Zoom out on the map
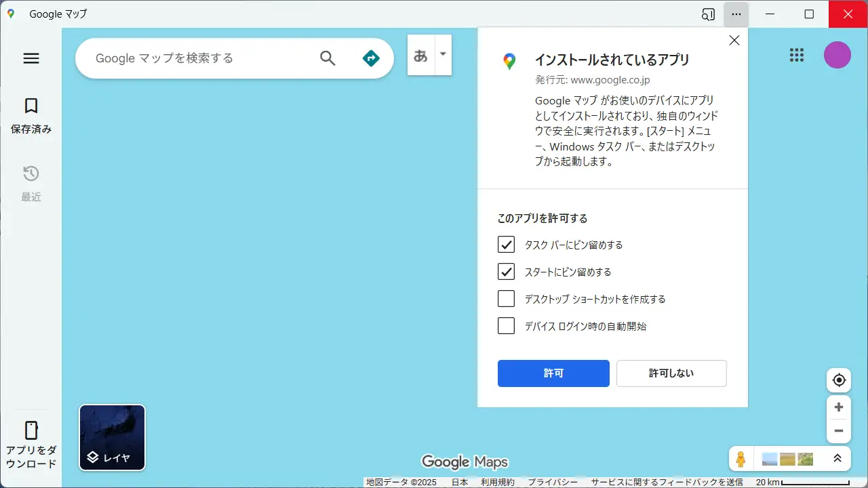Image resolution: width=868 pixels, height=488 pixels. click(x=839, y=431)
